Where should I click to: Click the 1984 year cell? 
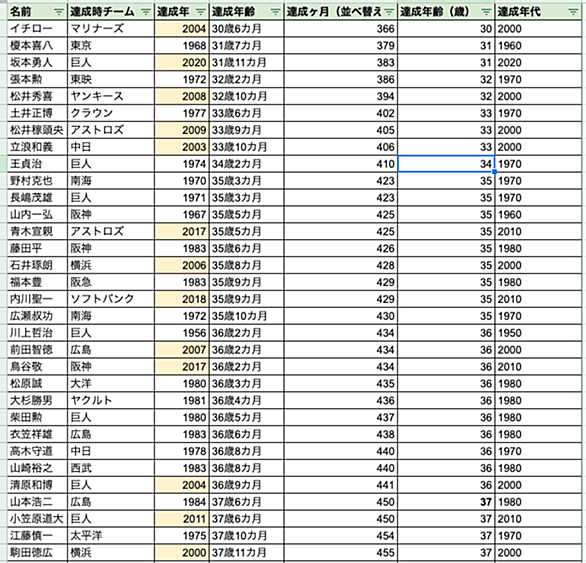click(x=182, y=502)
